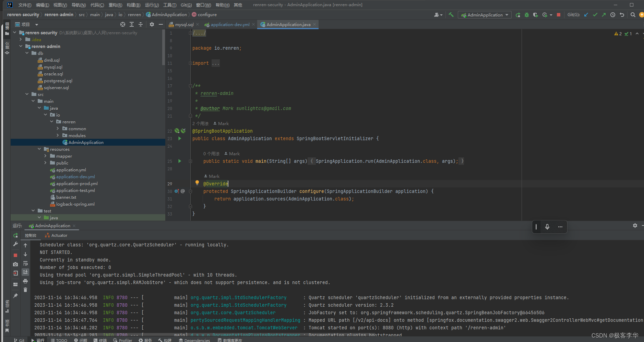Stop the app with the red toolbar square

[x=559, y=15]
